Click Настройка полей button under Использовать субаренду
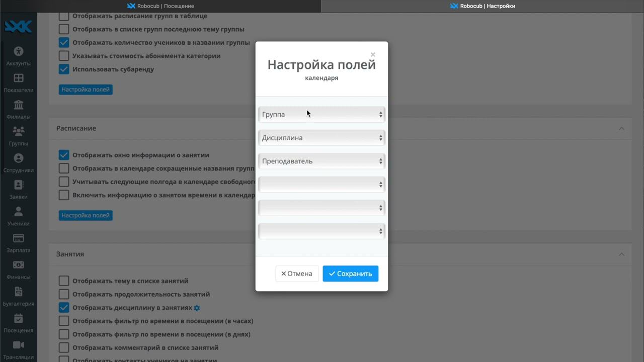 click(x=86, y=89)
